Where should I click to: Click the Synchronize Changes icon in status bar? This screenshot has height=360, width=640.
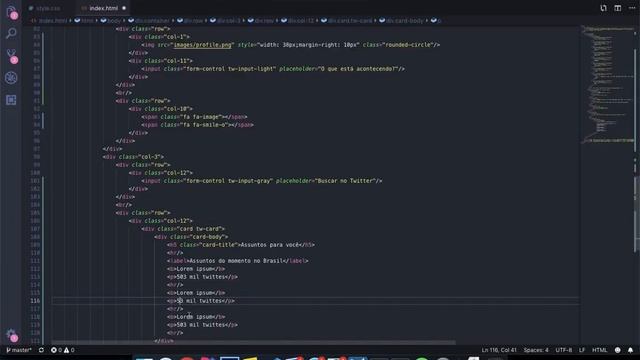(41, 350)
